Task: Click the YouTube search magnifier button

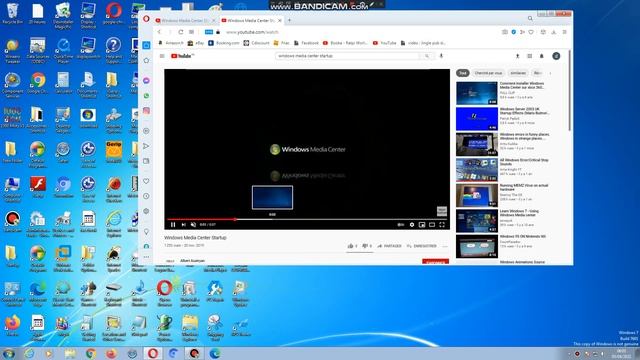Action: pyautogui.click(x=427, y=56)
